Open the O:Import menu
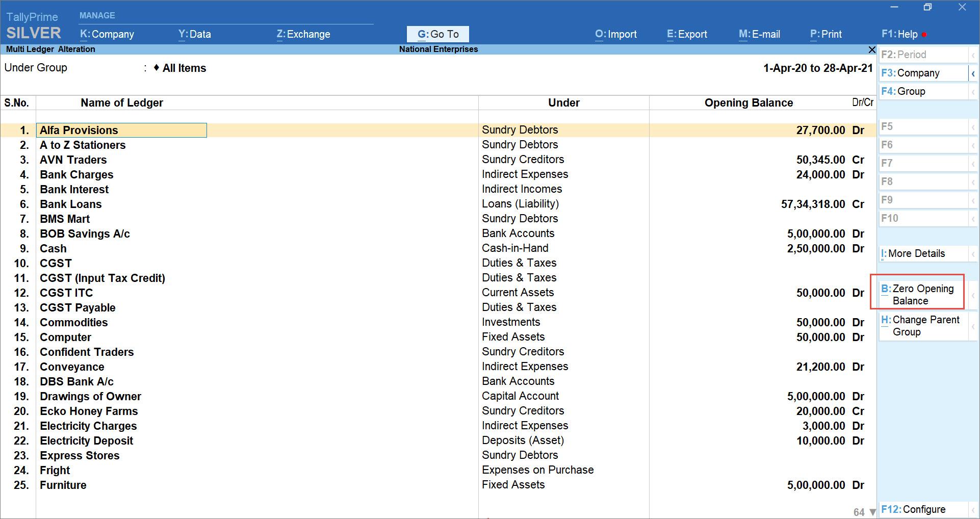The image size is (980, 519). (x=615, y=34)
